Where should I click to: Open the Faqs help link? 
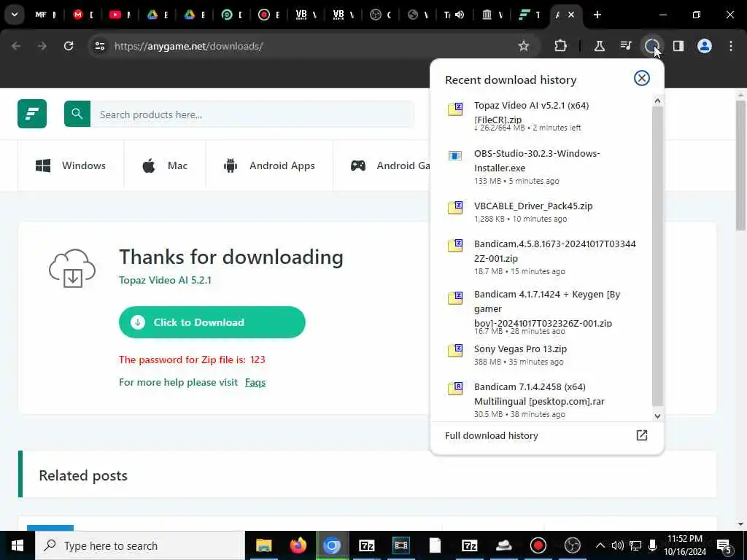(255, 382)
